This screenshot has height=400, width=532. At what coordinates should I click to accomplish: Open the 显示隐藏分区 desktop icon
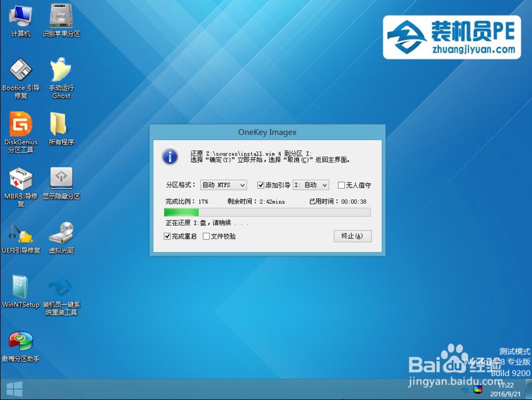tap(61, 183)
